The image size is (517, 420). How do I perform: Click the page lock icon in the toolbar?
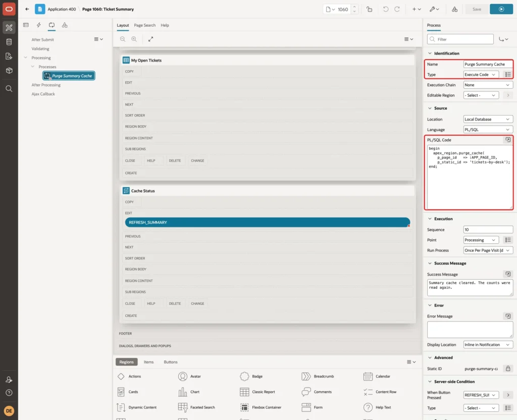point(369,9)
